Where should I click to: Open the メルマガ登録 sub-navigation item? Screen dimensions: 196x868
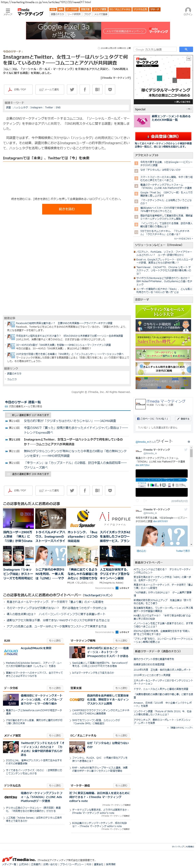pos(101,14)
